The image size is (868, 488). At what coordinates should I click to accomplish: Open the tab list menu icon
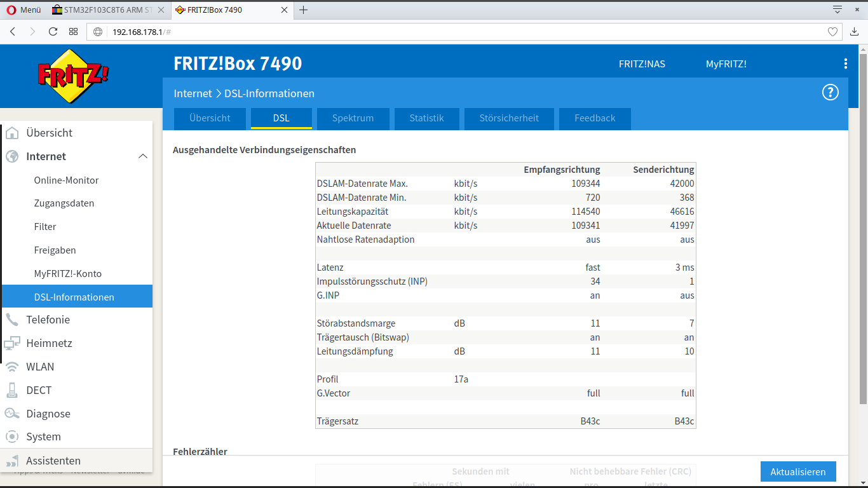(x=837, y=10)
